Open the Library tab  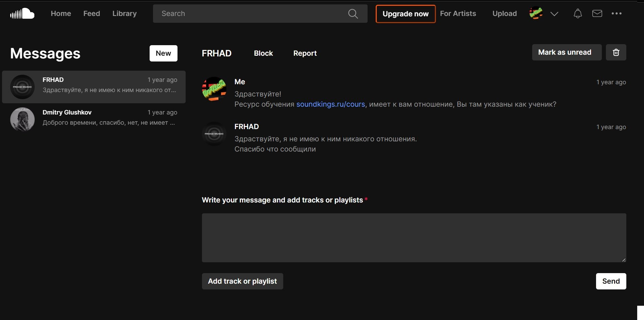pyautogui.click(x=124, y=14)
